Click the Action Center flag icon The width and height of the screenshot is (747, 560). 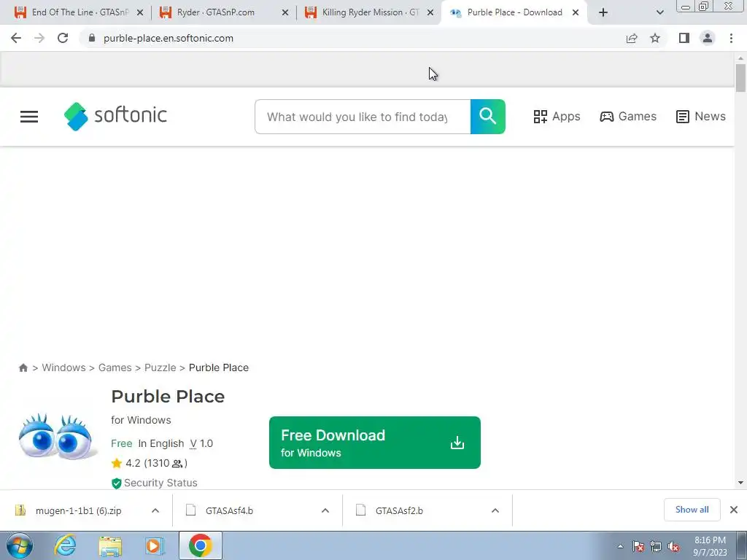click(638, 547)
